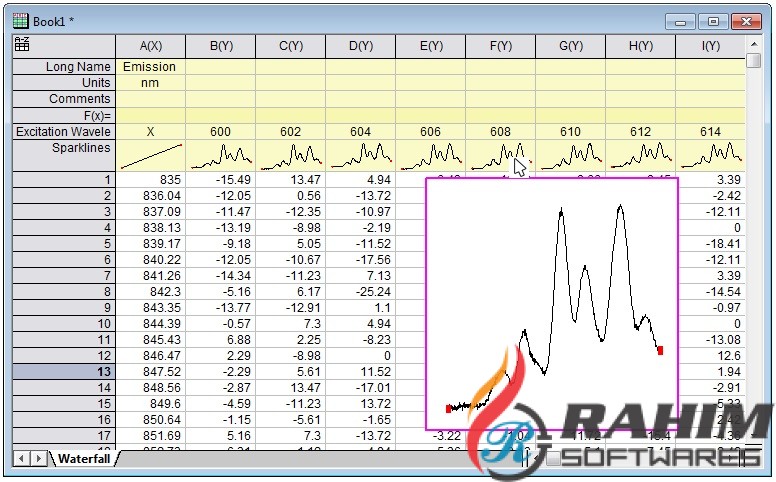Click the sparkline thumbnail in column D
The width and height of the screenshot is (776, 482).
[361, 156]
